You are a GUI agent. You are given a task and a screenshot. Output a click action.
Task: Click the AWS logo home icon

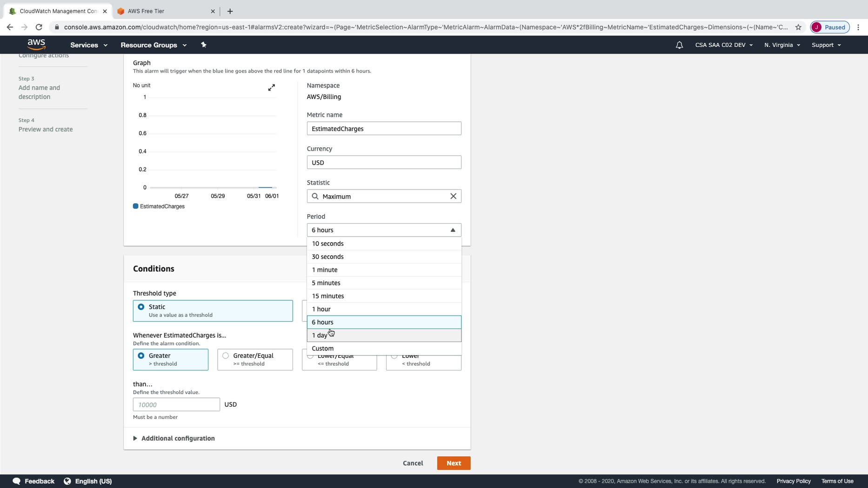(36, 45)
